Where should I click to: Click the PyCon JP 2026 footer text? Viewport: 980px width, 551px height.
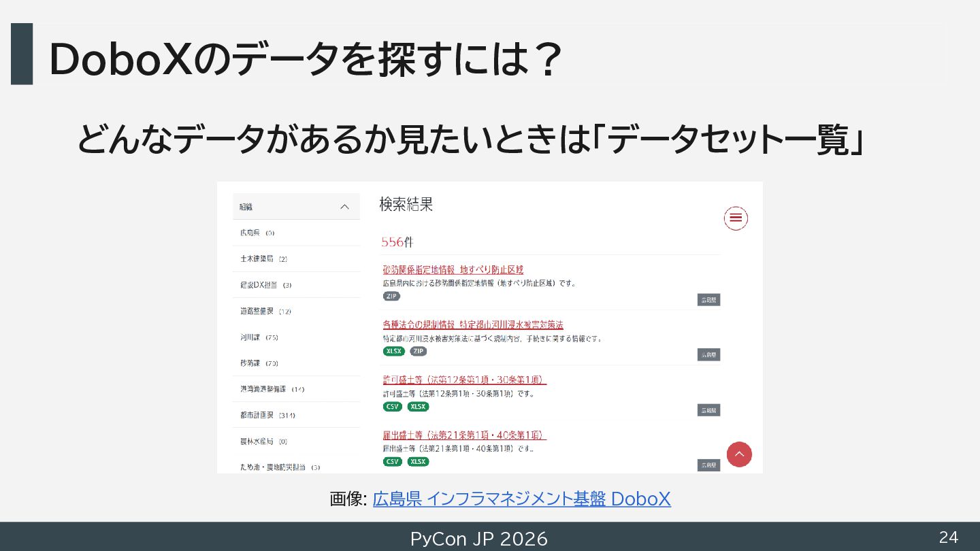tap(478, 539)
